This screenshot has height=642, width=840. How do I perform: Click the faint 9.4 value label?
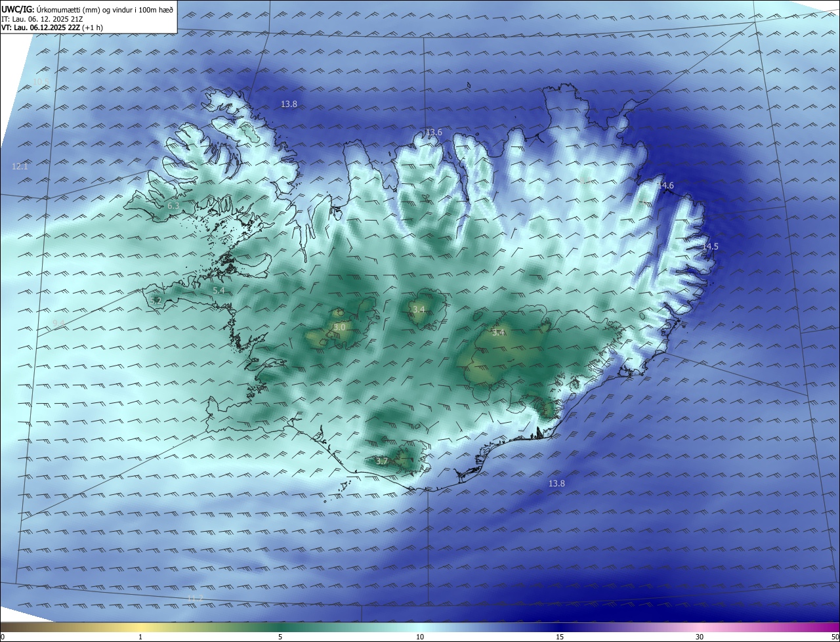[59, 322]
